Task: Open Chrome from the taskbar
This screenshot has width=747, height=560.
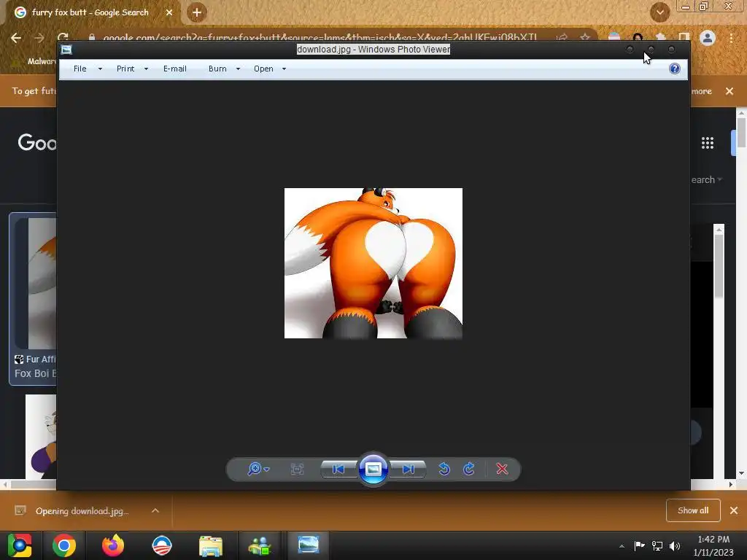Action: pos(64,545)
